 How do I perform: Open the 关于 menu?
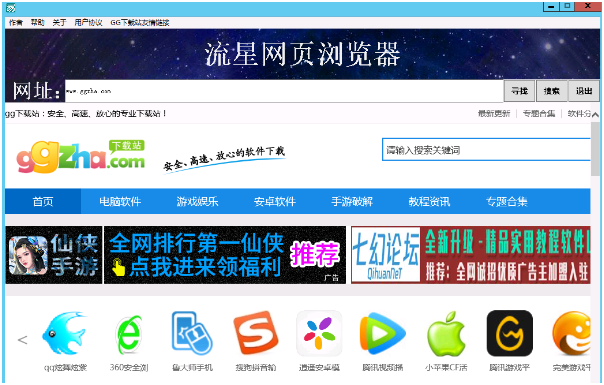(59, 23)
